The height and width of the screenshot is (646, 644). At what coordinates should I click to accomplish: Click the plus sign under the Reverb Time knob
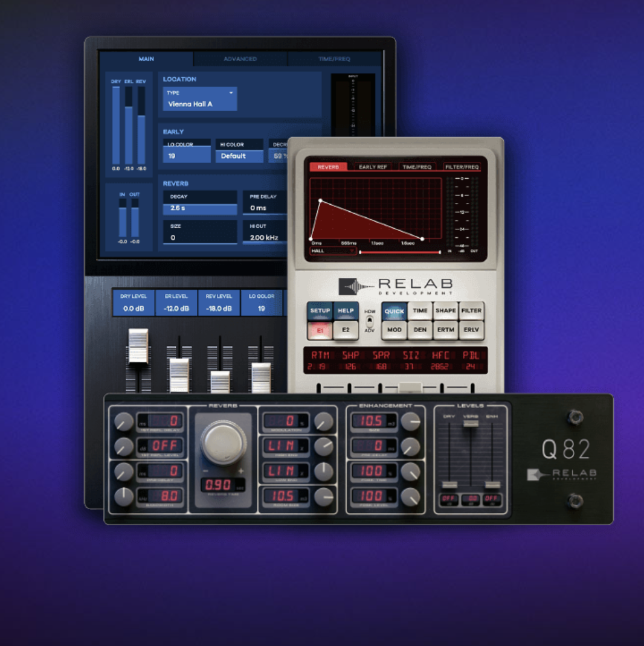[x=241, y=470]
